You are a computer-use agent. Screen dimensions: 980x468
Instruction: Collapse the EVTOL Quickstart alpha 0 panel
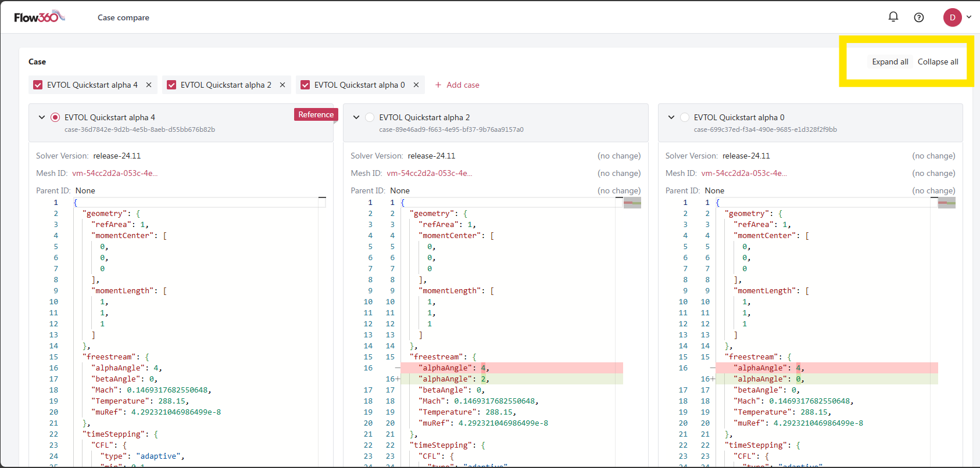[x=671, y=117]
